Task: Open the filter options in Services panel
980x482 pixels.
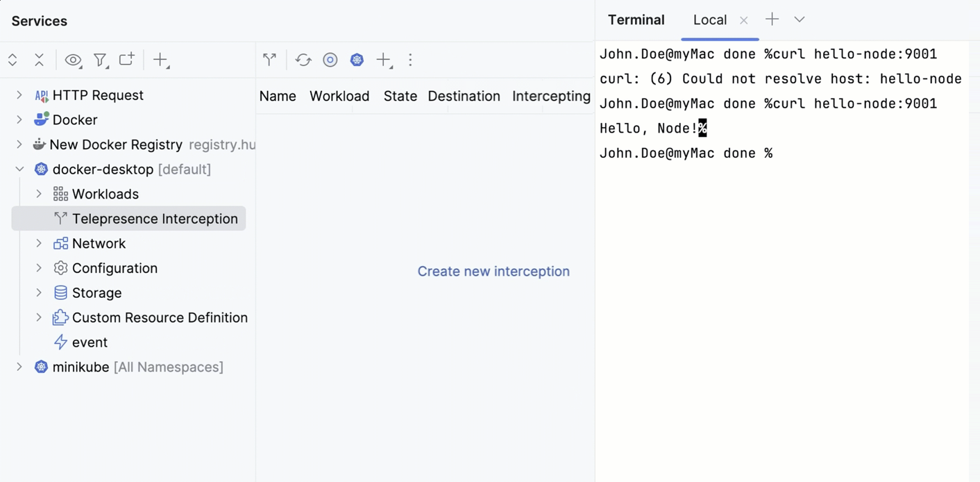Action: point(101,60)
